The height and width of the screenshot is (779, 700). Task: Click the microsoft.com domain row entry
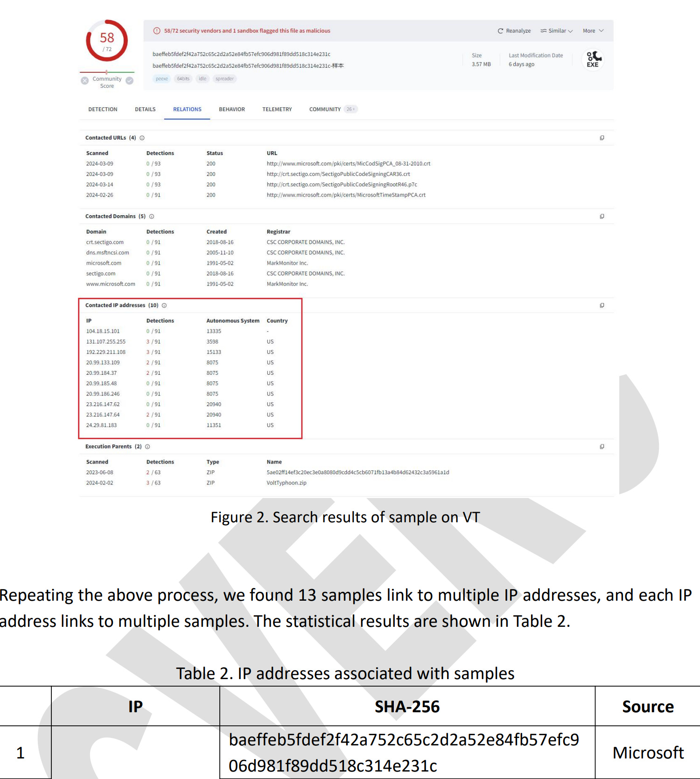click(x=104, y=263)
